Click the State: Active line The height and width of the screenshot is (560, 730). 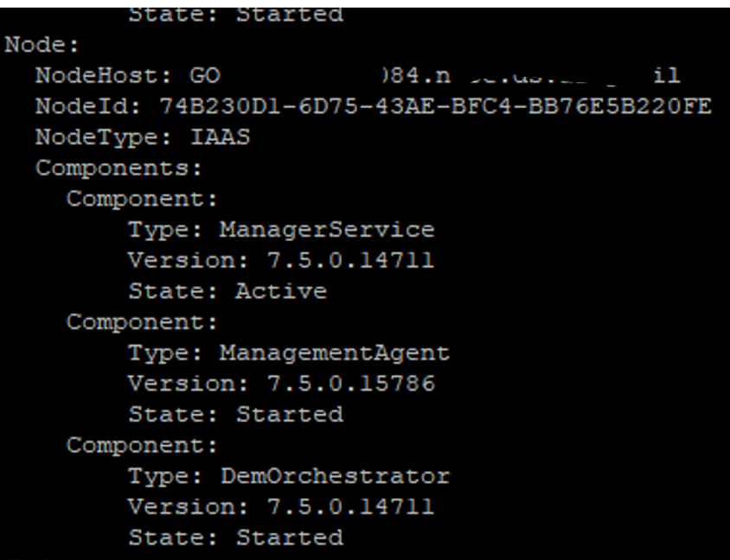227,291
